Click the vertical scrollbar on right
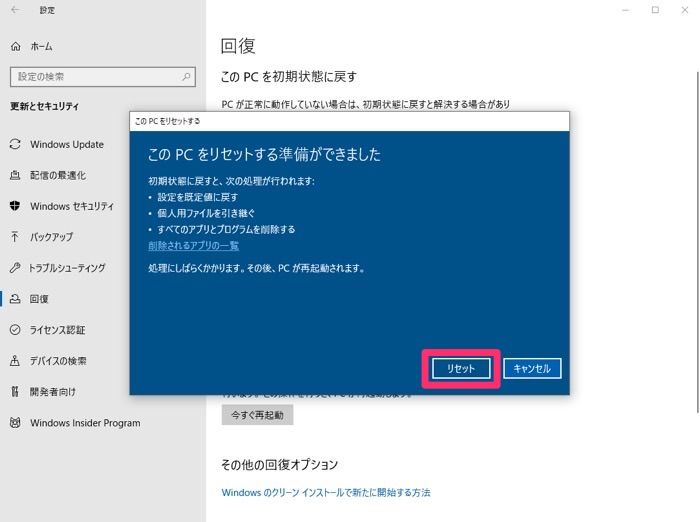700x522 pixels. point(697,241)
